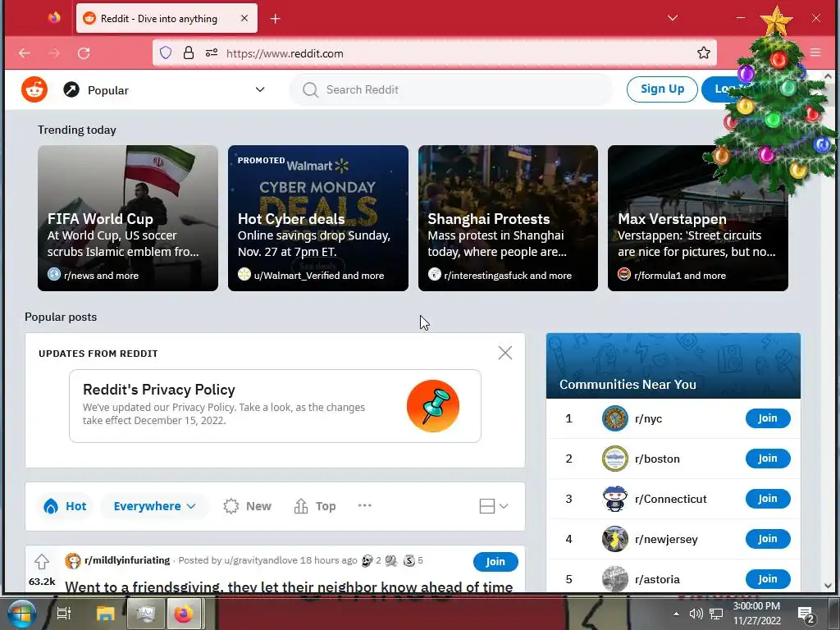Join the r/Connecticut community
This screenshot has height=630, width=840.
(x=768, y=498)
